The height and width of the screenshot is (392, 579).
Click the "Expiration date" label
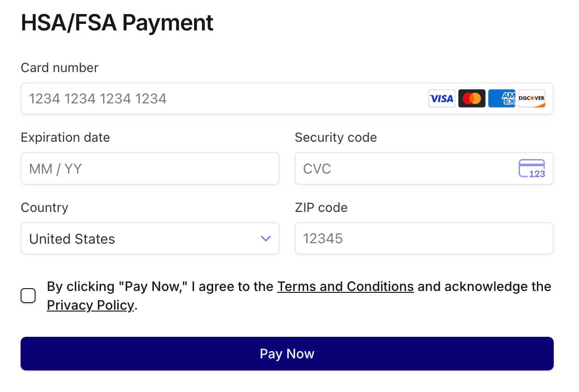click(65, 138)
